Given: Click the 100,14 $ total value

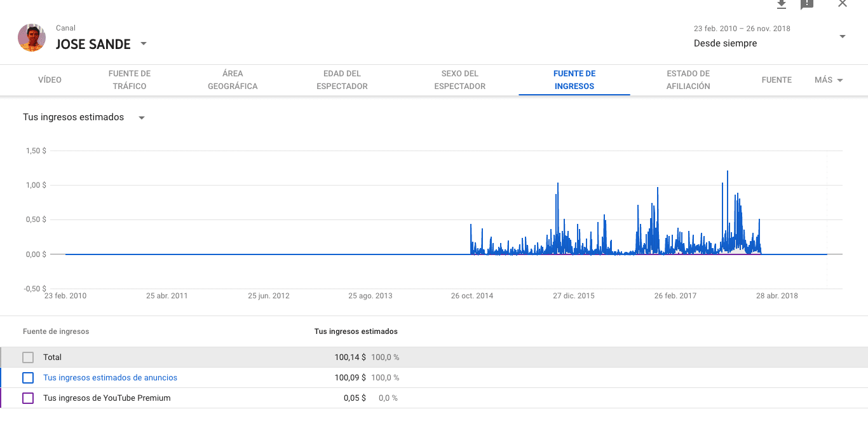Looking at the screenshot, I should pyautogui.click(x=350, y=357).
